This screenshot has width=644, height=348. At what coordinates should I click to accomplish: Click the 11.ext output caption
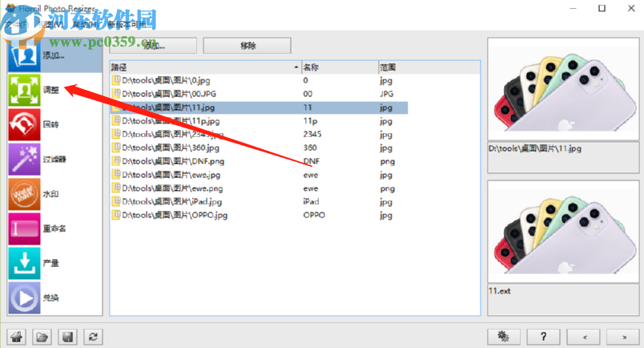click(x=500, y=291)
